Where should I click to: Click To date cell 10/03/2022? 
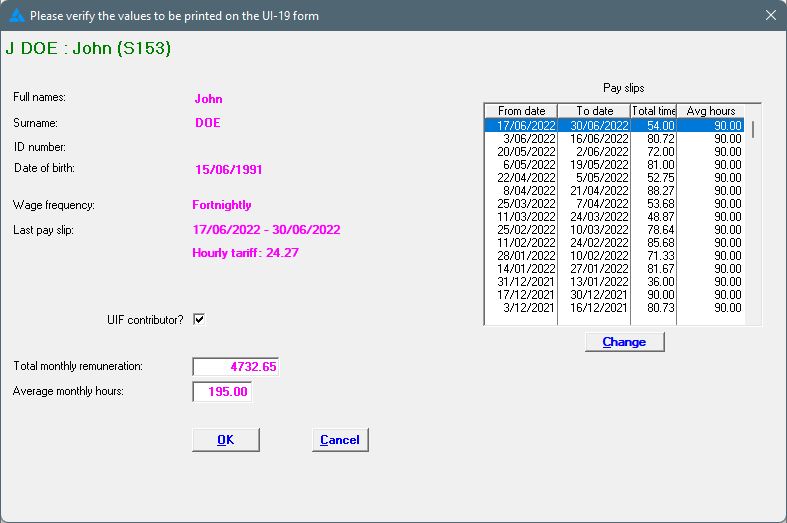(x=599, y=230)
